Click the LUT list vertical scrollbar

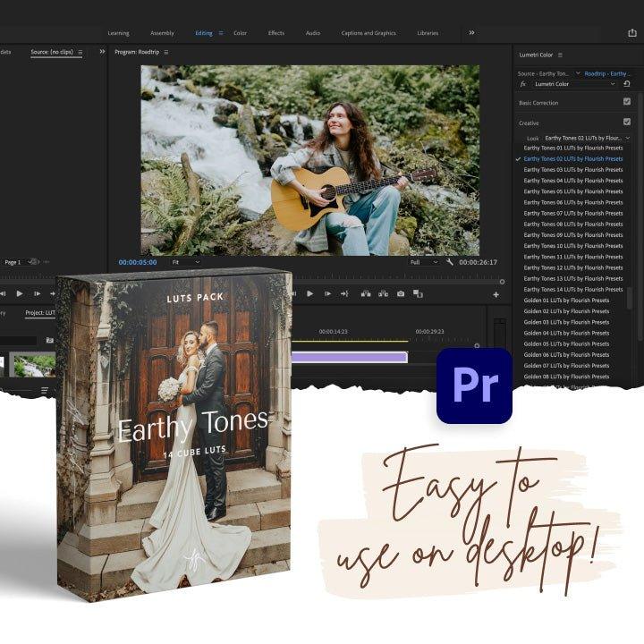tap(630, 300)
